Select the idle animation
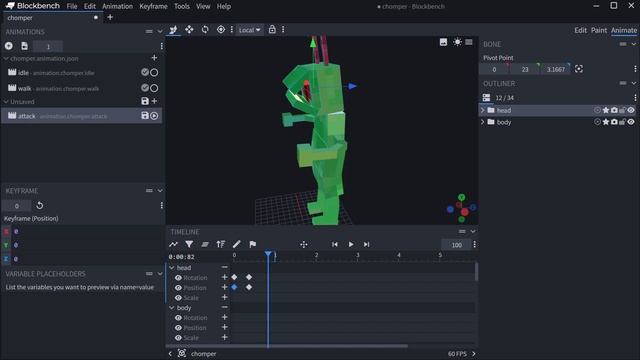Screen dimensions: 640x360 coord(82,73)
